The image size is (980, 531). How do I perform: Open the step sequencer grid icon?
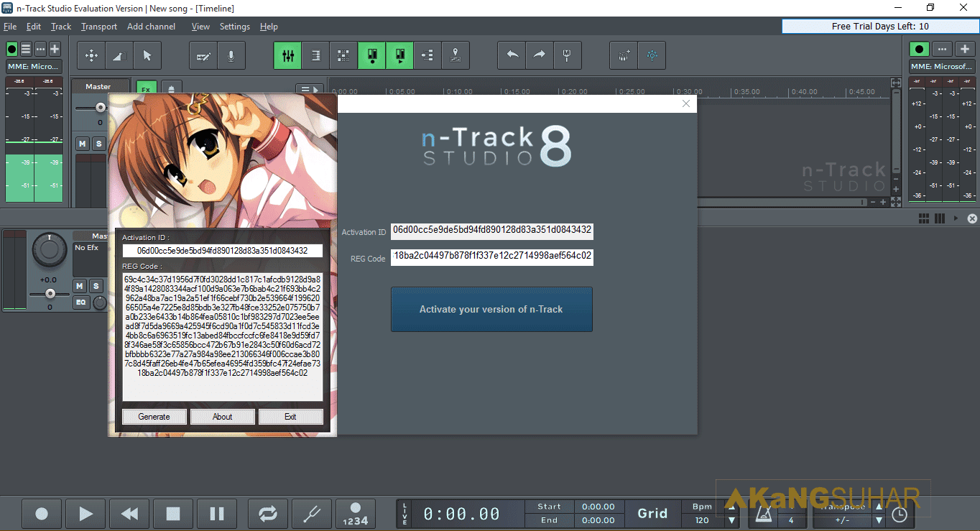(x=343, y=55)
